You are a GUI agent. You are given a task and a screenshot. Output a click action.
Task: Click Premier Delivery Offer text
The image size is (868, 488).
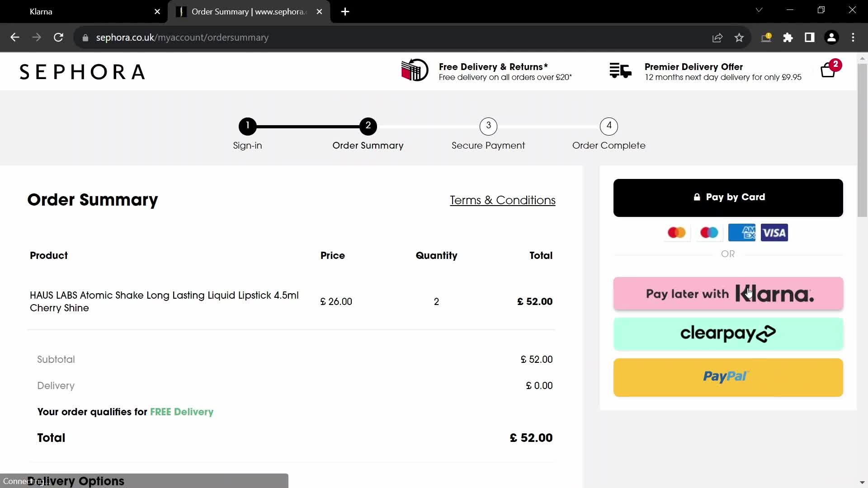click(693, 67)
